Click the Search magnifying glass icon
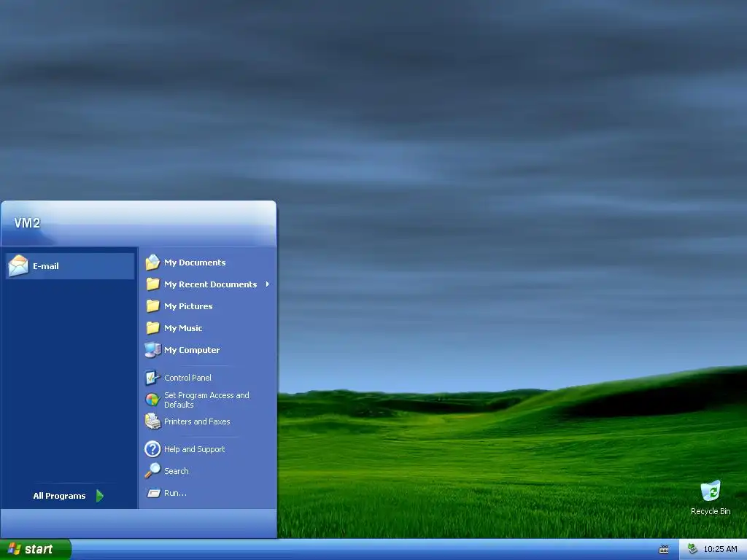The image size is (747, 560). tap(152, 471)
